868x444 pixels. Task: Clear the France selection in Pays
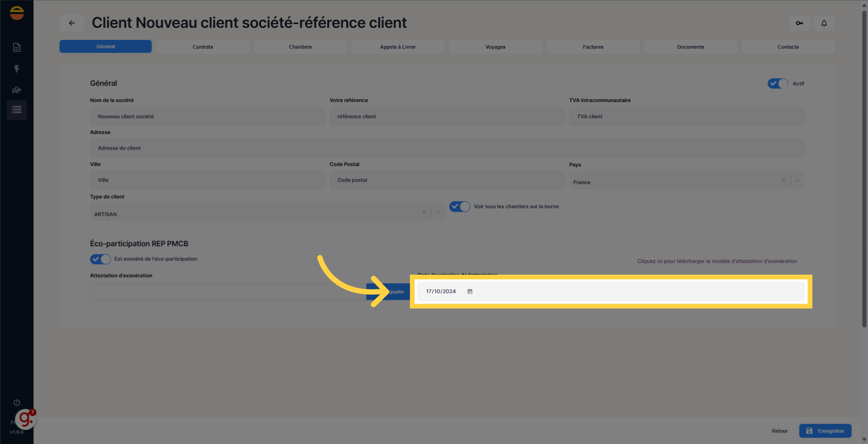point(783,180)
